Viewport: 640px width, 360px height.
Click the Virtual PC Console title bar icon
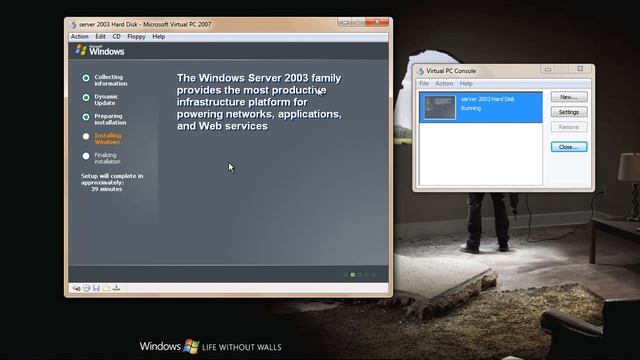tap(420, 71)
